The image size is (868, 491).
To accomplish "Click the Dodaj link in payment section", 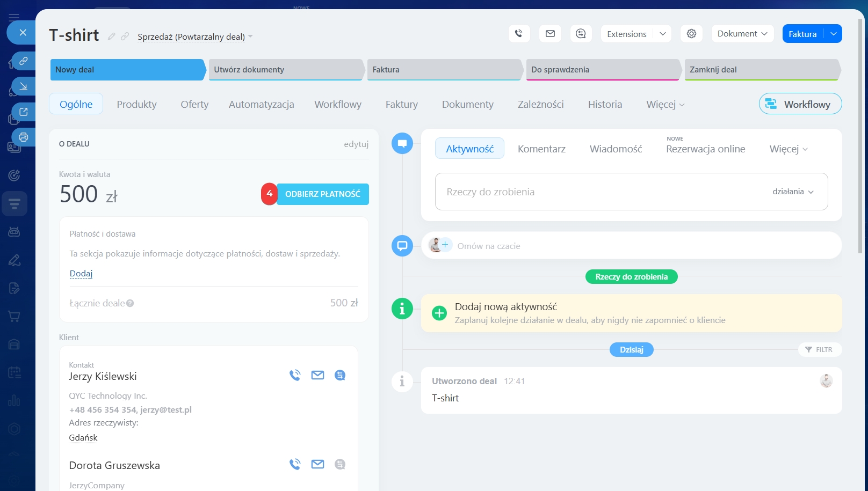I will pyautogui.click(x=81, y=274).
